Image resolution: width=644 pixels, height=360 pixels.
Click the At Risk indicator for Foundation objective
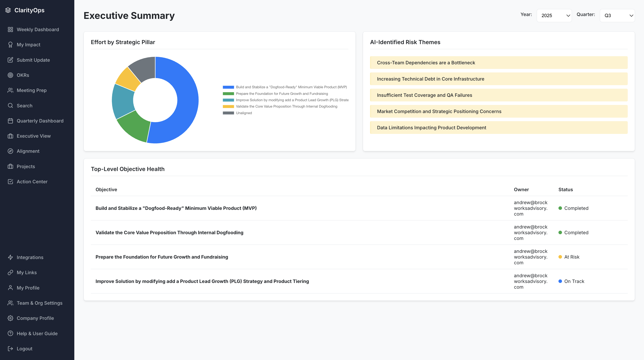coord(561,257)
